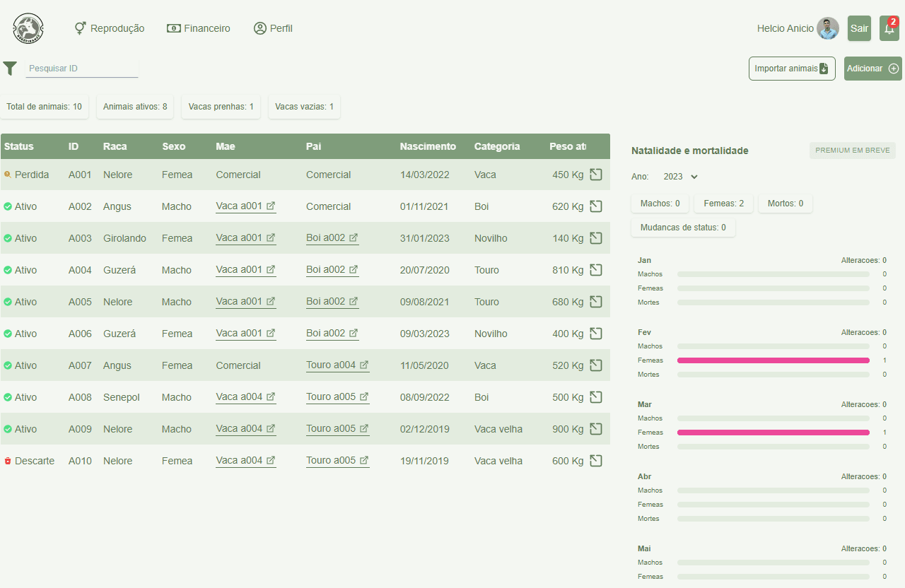Click the pin icon on A001's Perdida status
Image resolution: width=905 pixels, height=588 pixels.
[8, 173]
